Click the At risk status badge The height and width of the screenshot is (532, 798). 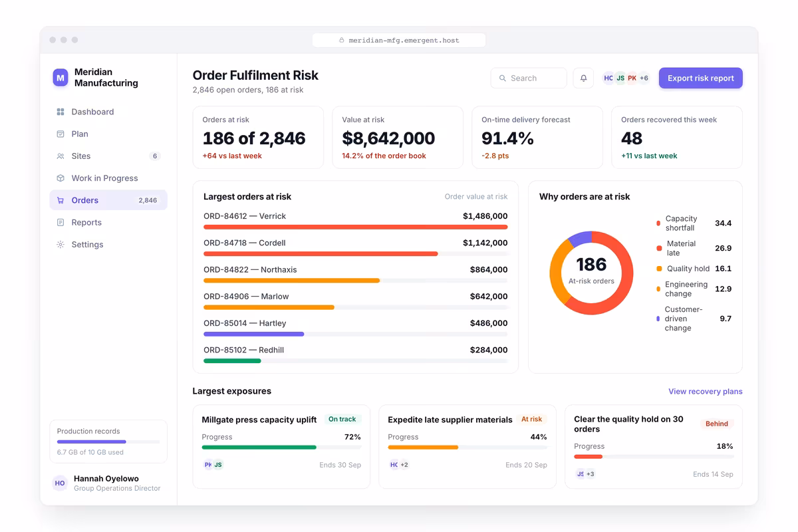click(x=531, y=420)
